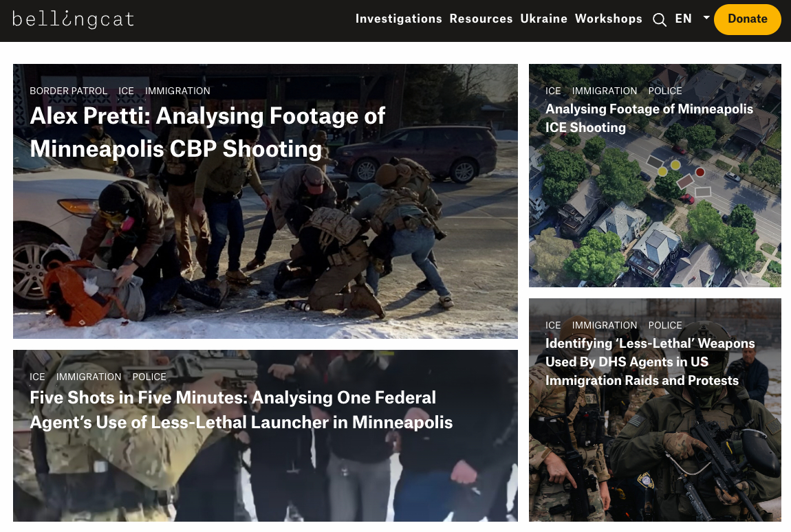Click IMMIGRATION tag on the Less-Lethal Weapons article
This screenshot has width=791, height=532.
(605, 325)
